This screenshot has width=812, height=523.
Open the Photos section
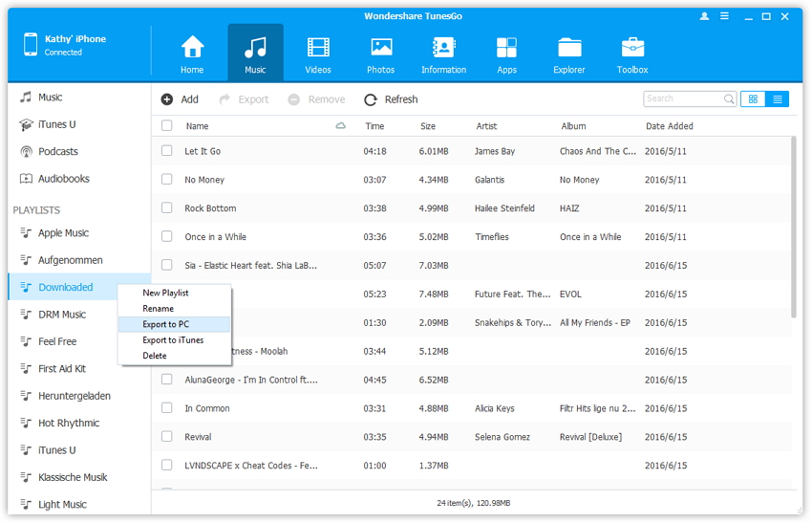380,54
